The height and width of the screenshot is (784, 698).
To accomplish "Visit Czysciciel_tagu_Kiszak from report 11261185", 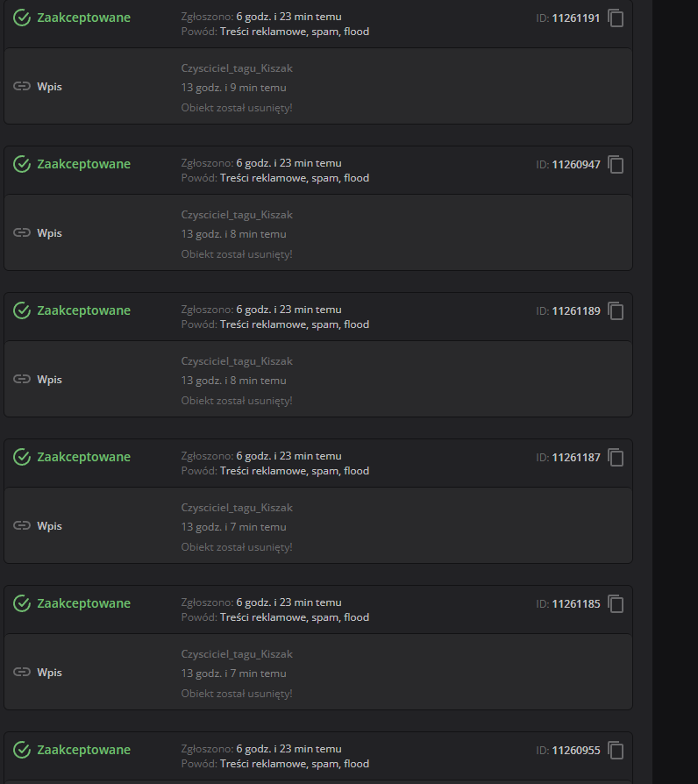I will (x=237, y=654).
